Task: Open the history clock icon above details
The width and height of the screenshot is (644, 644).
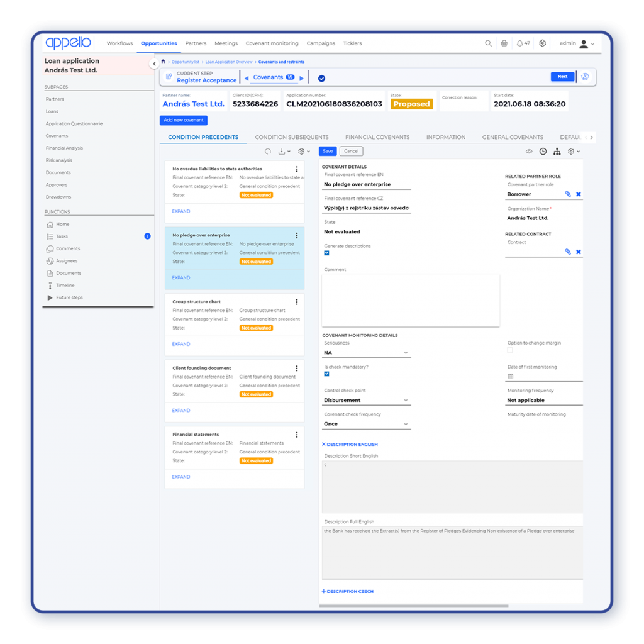Action: click(x=543, y=152)
